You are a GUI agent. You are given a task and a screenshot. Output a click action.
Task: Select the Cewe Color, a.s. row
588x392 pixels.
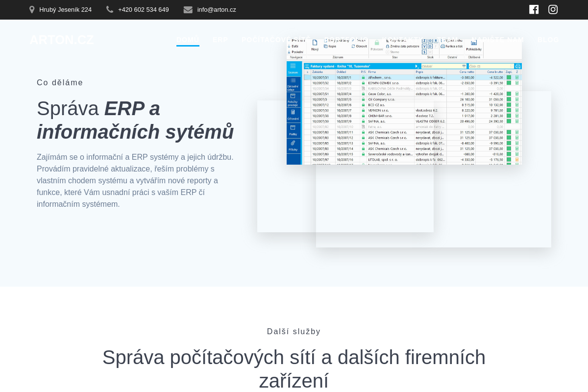pyautogui.click(x=413, y=94)
